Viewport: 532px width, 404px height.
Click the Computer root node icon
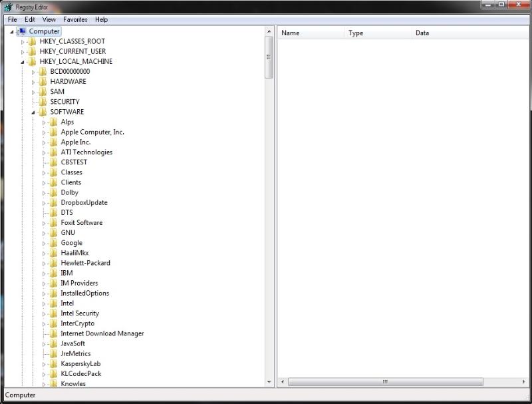(22, 31)
